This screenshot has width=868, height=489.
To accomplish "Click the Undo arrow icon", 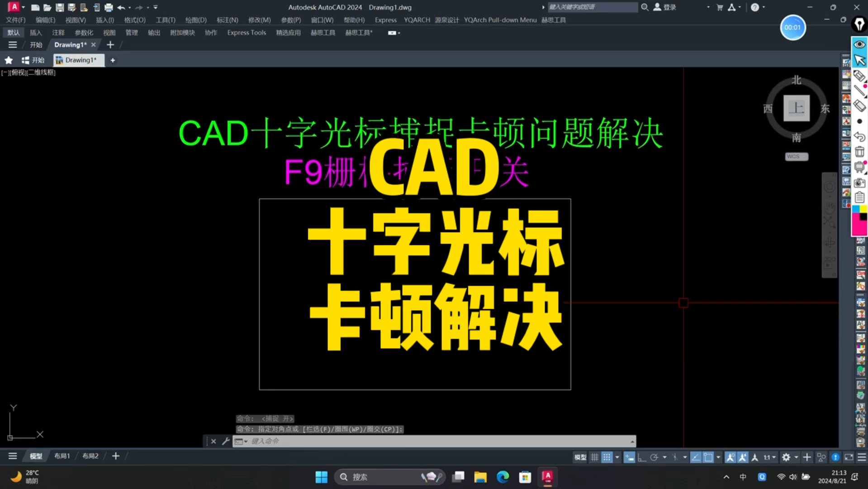I will [120, 7].
